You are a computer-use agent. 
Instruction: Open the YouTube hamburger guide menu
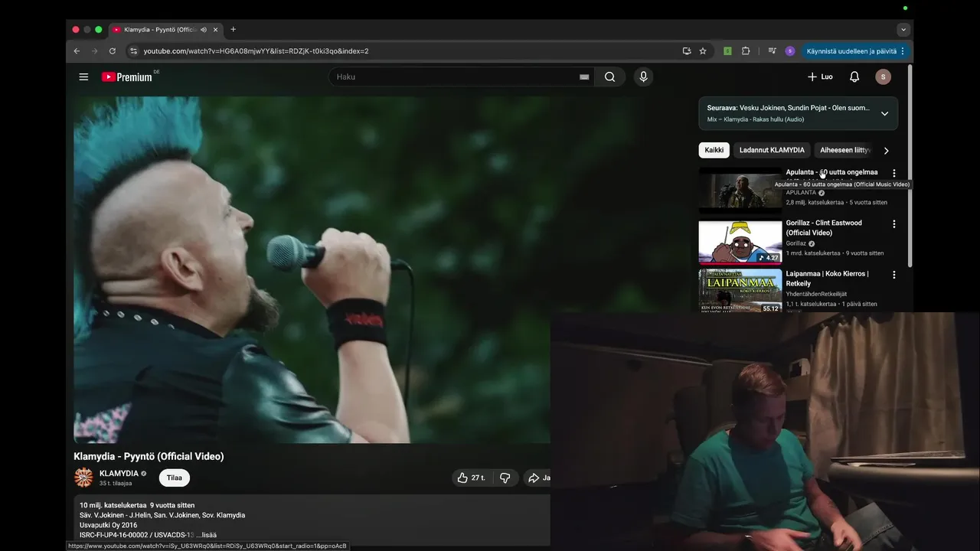(x=83, y=77)
